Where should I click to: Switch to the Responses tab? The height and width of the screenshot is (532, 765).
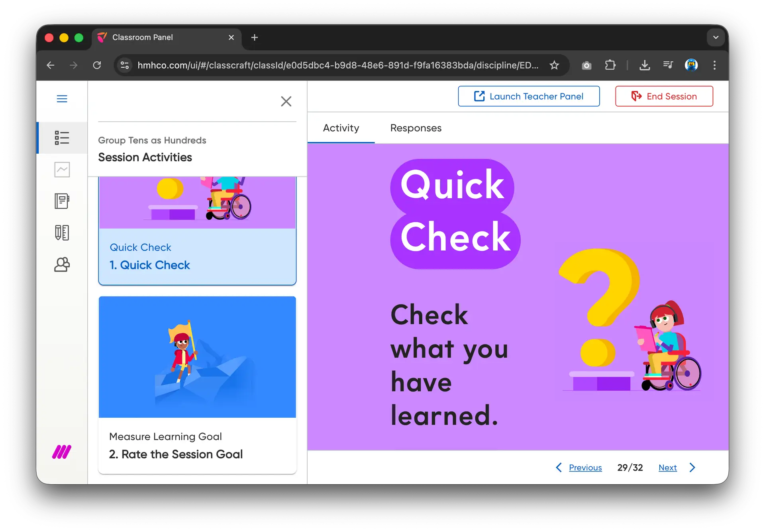(x=416, y=128)
